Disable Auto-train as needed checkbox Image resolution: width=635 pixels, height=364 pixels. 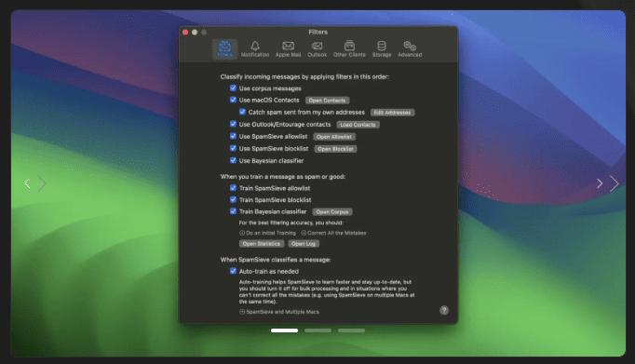coord(233,271)
